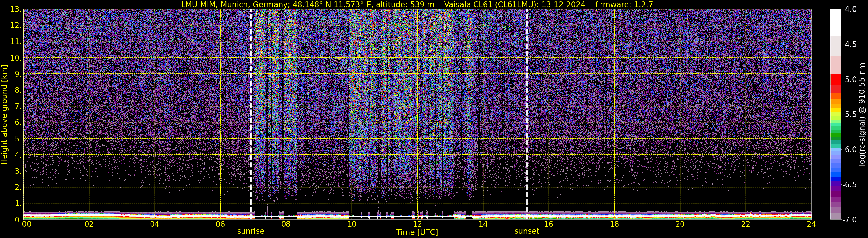The width and height of the screenshot is (868, 238).
Task: Select the Height above ground [km] axis title
Action: pyautogui.click(x=4, y=115)
